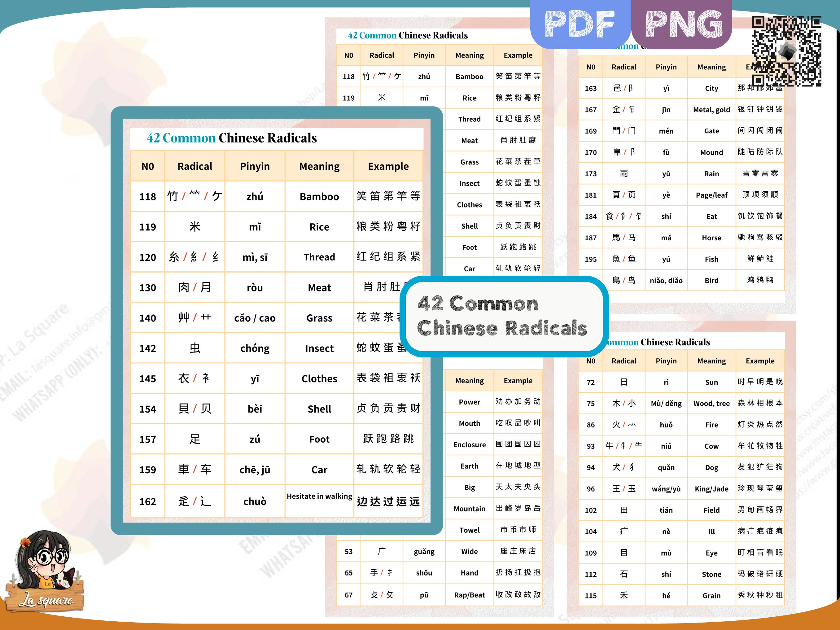Select the 'bèi' pinyin cell
The width and height of the screenshot is (840, 630).
point(255,409)
